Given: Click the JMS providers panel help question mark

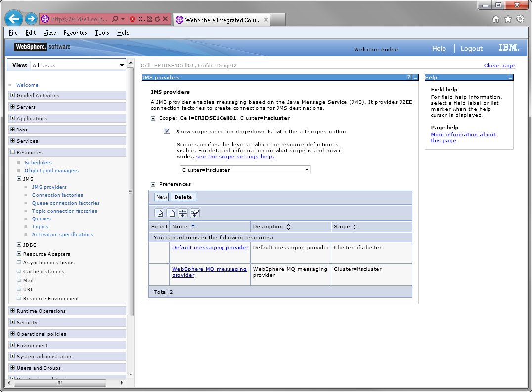Looking at the screenshot, I should point(409,77).
